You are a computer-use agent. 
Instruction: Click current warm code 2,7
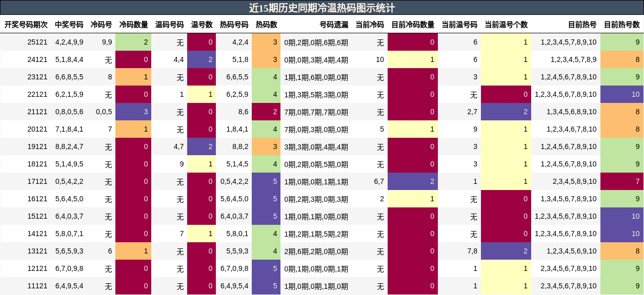(472, 112)
